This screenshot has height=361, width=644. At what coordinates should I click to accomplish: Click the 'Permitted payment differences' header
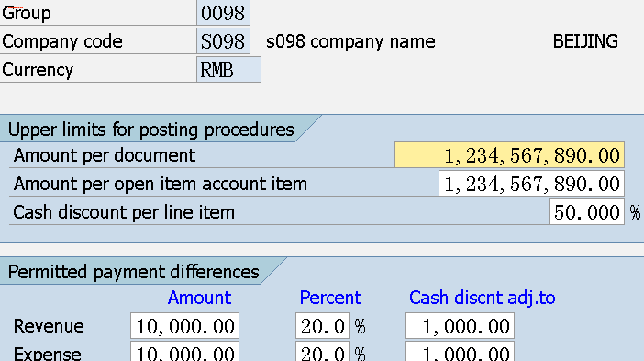point(134,272)
